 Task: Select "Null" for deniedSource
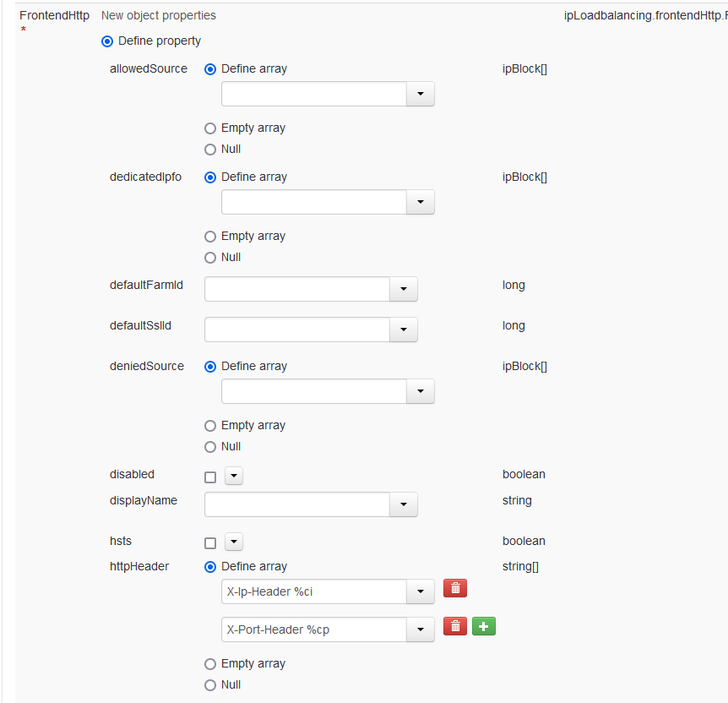tap(209, 446)
